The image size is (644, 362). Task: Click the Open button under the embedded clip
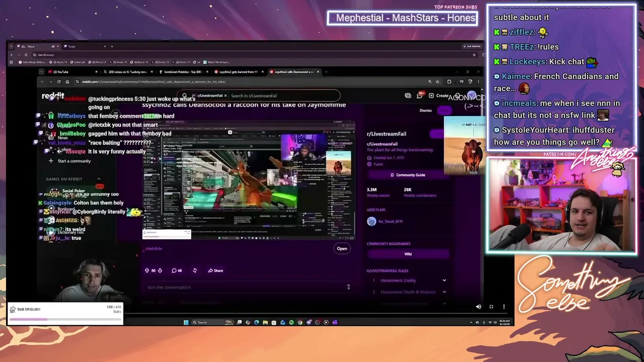point(342,248)
